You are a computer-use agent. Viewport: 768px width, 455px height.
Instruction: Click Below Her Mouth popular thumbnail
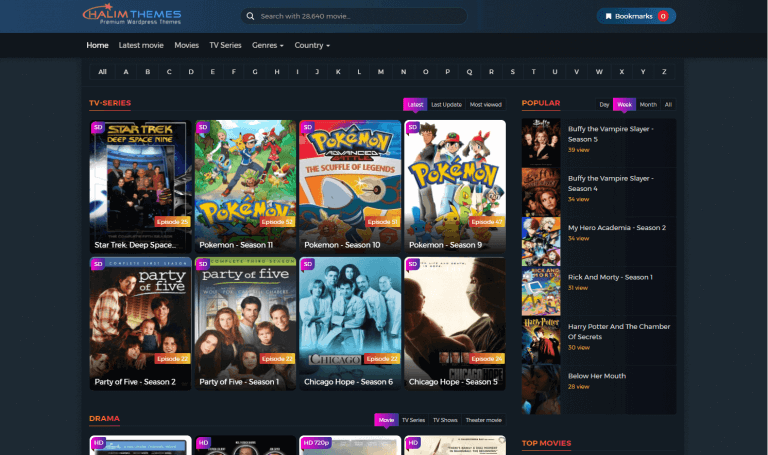tap(541, 390)
